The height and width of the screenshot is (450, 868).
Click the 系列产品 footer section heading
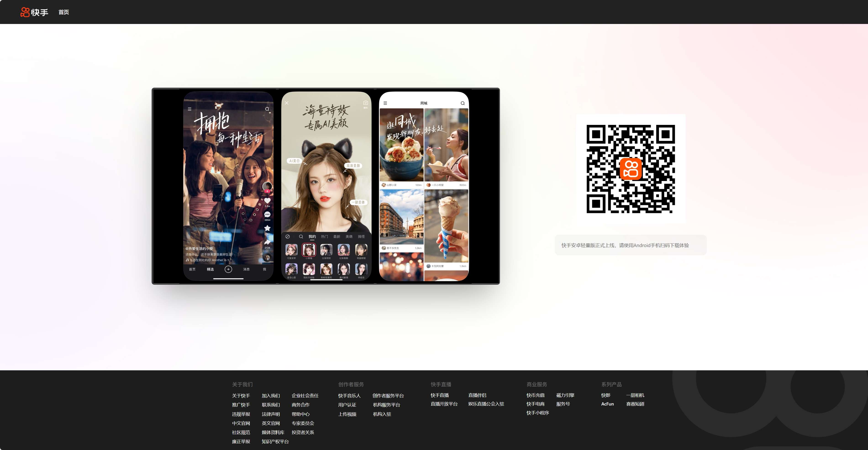coord(612,385)
